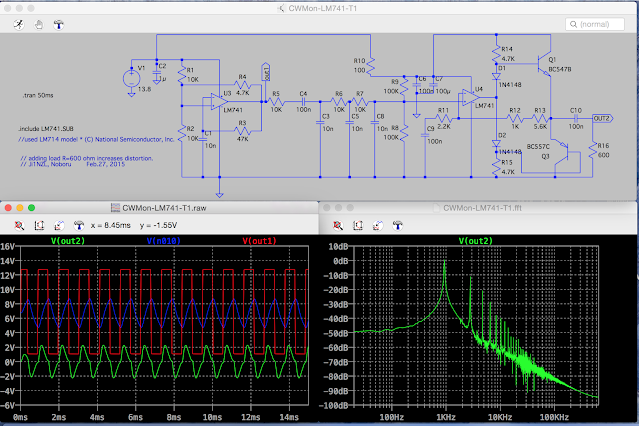The width and height of the screenshot is (639, 426).
Task: Click autorange axis icon in .raw window
Action: pos(59,225)
